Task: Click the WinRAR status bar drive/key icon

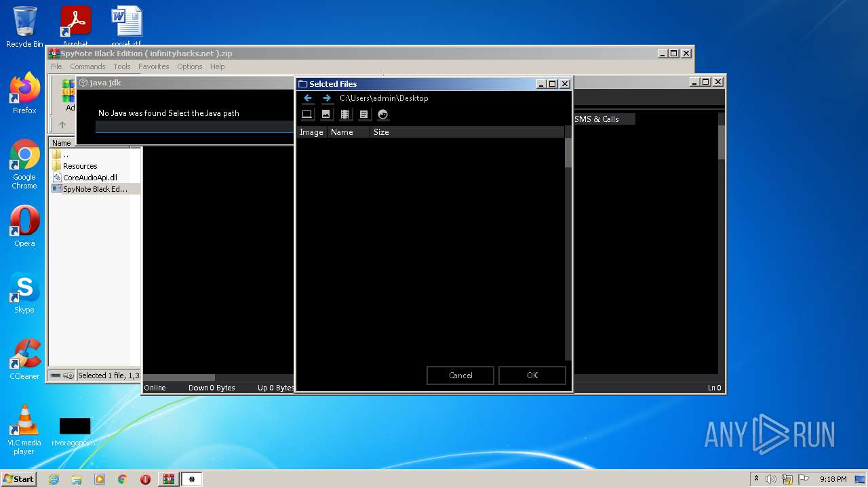Action: 62,375
